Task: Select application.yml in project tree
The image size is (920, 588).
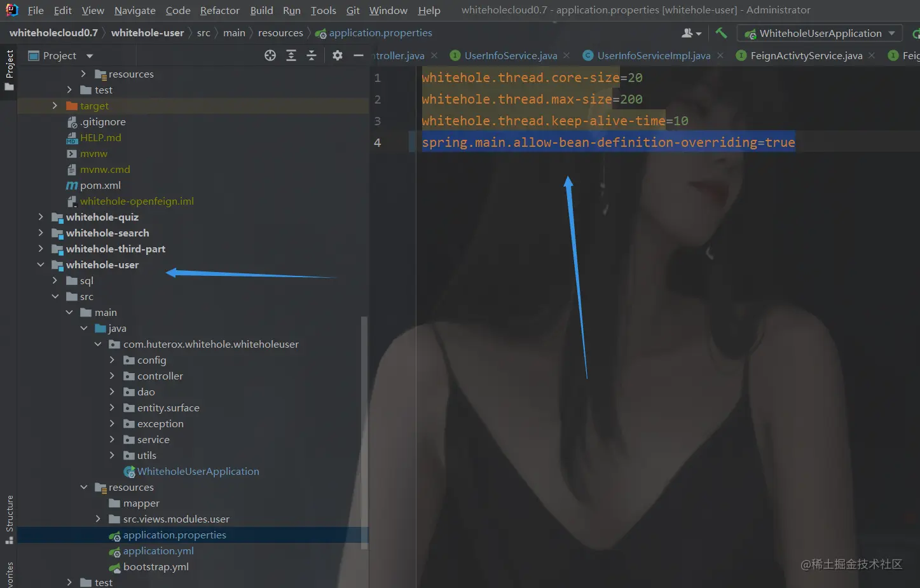Action: click(158, 550)
